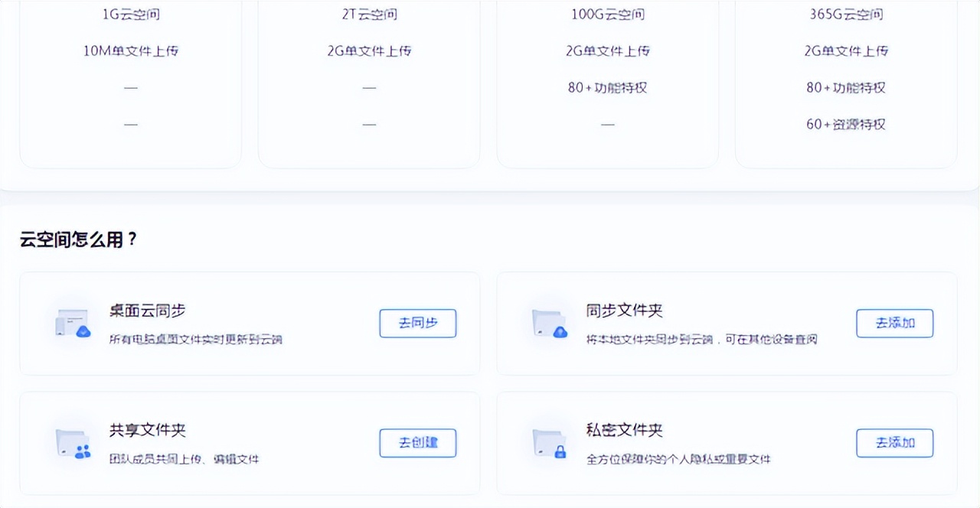Click 去创建 to create a shared folder
This screenshot has height=508, width=980.
pos(417,443)
